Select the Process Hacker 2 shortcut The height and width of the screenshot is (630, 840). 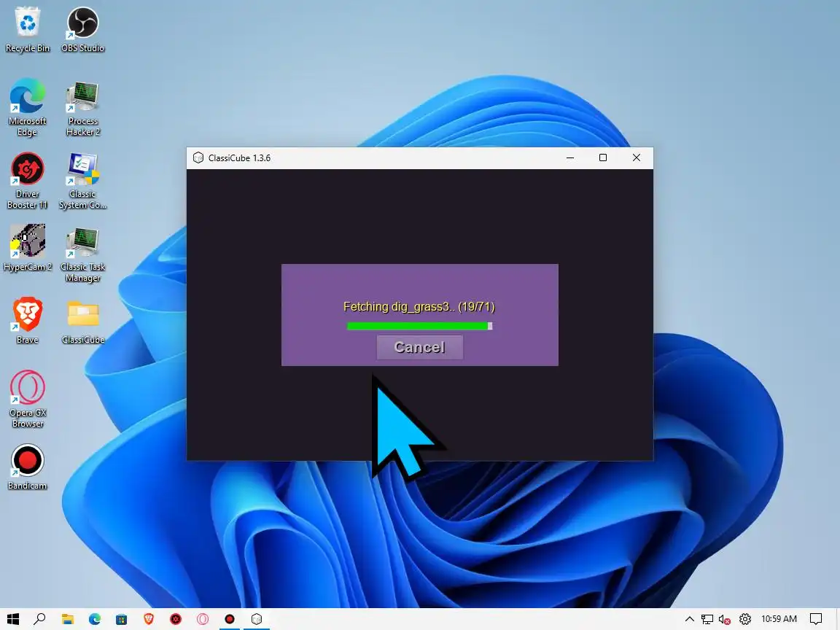coord(82,107)
